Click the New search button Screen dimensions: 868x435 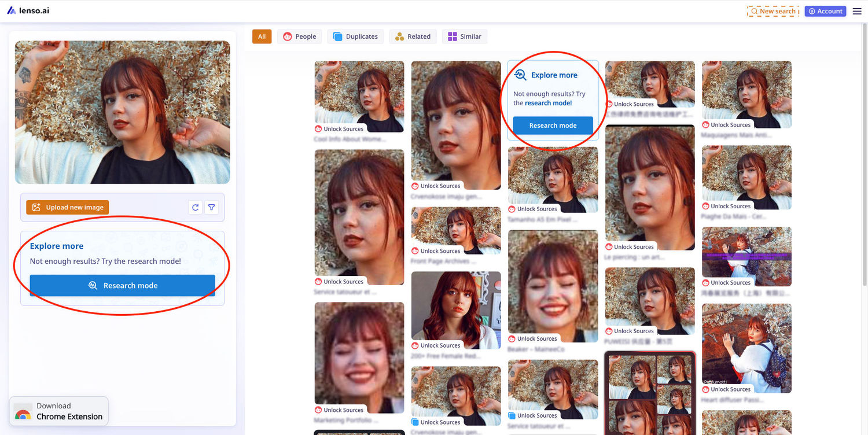point(773,11)
